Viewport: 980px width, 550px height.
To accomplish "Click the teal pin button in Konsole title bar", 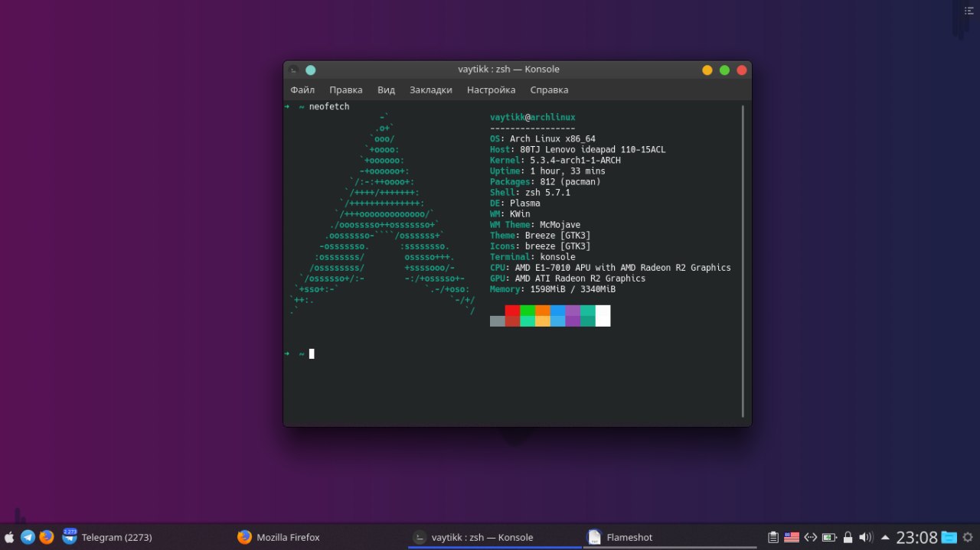I will (310, 70).
